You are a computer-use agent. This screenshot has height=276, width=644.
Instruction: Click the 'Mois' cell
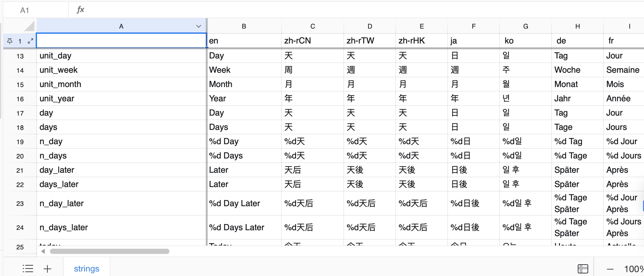click(x=624, y=84)
